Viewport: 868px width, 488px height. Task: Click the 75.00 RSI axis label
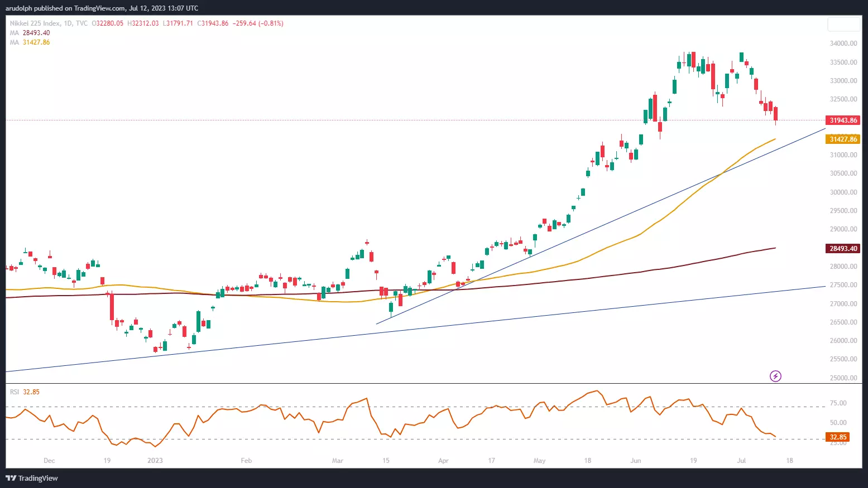click(838, 403)
